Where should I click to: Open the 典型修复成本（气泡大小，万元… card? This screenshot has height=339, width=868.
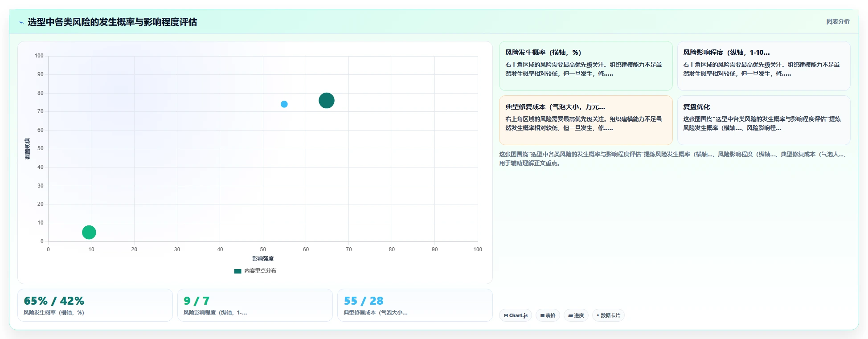[x=585, y=120]
